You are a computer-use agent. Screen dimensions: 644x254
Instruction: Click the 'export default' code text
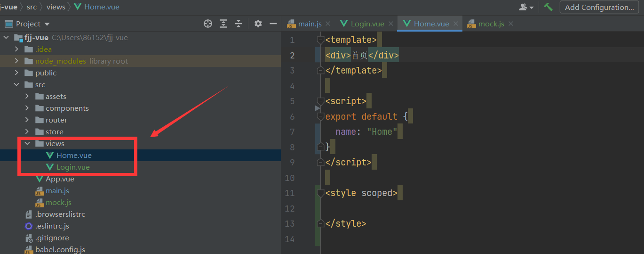coord(361,116)
